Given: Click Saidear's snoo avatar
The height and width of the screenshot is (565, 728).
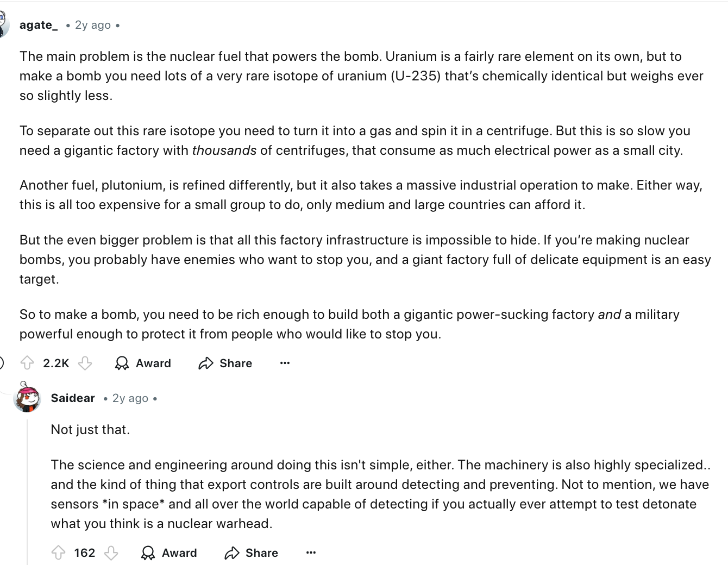Looking at the screenshot, I should 27,399.
